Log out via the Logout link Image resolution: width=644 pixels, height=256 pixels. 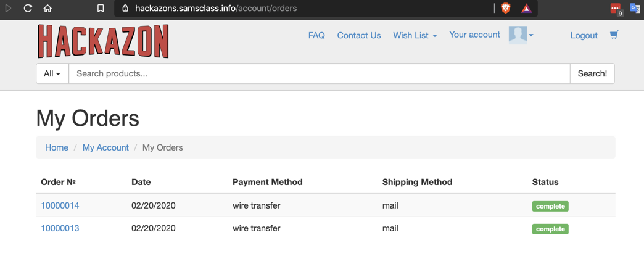pos(584,35)
